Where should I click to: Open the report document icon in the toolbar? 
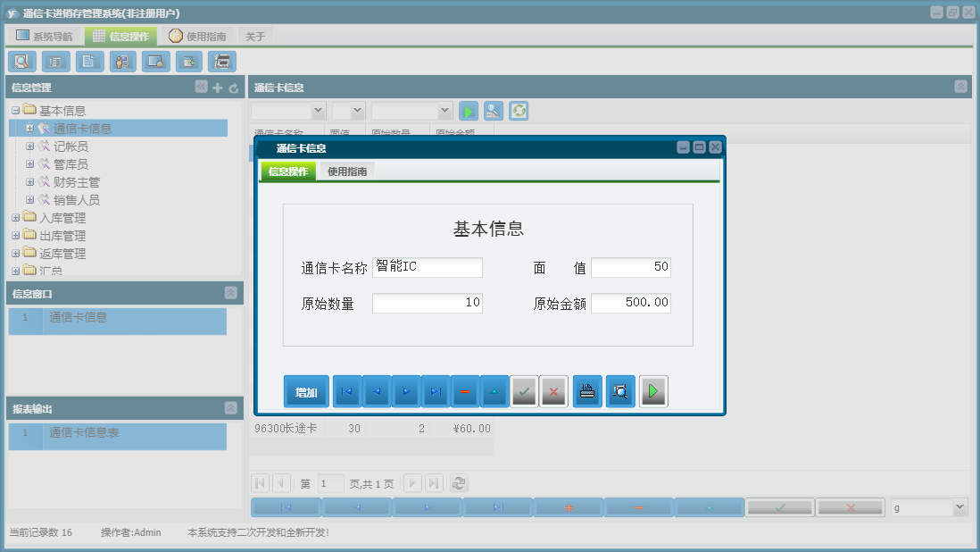pyautogui.click(x=88, y=62)
